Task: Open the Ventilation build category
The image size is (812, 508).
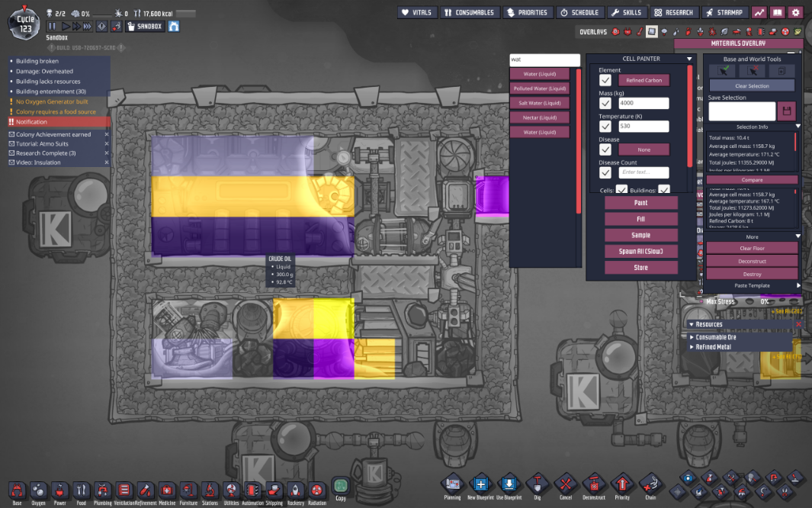Action: coord(124,491)
